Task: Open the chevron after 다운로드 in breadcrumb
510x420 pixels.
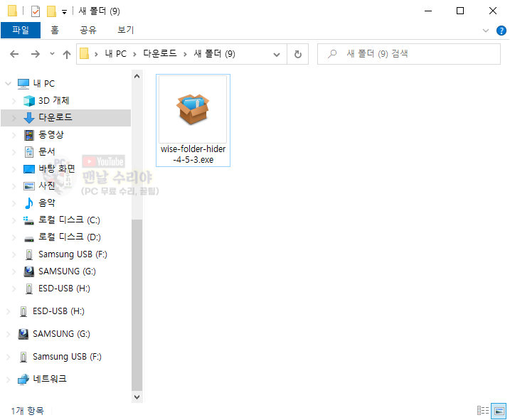Action: click(185, 54)
